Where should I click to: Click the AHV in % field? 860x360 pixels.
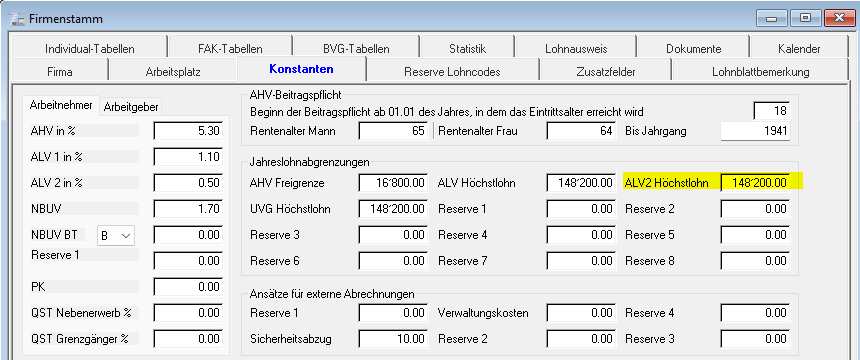[188, 131]
